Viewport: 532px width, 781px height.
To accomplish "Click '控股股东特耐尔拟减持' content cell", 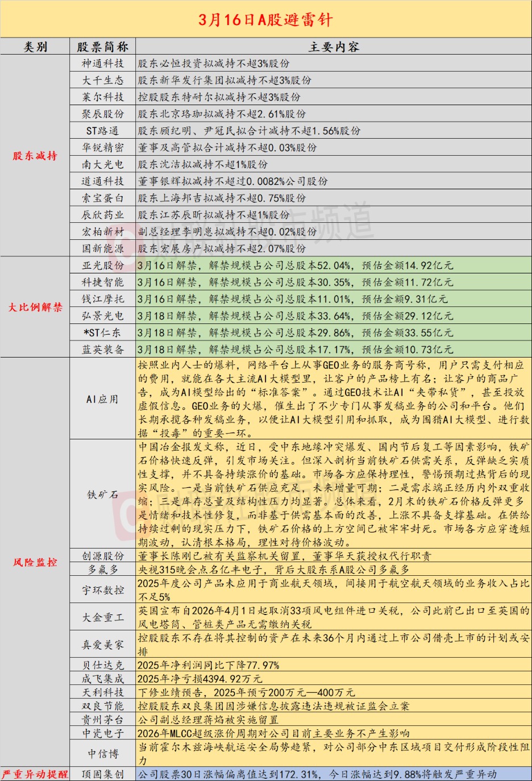I will [x=334, y=97].
